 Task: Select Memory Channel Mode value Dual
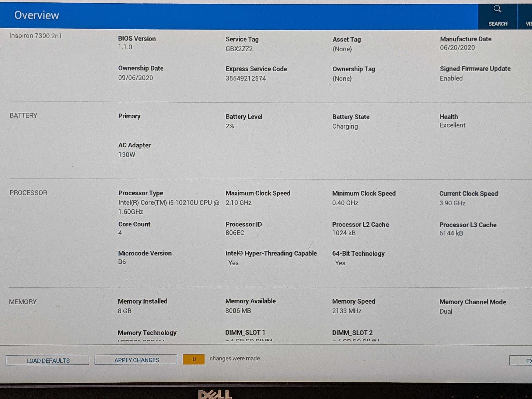[x=446, y=312]
